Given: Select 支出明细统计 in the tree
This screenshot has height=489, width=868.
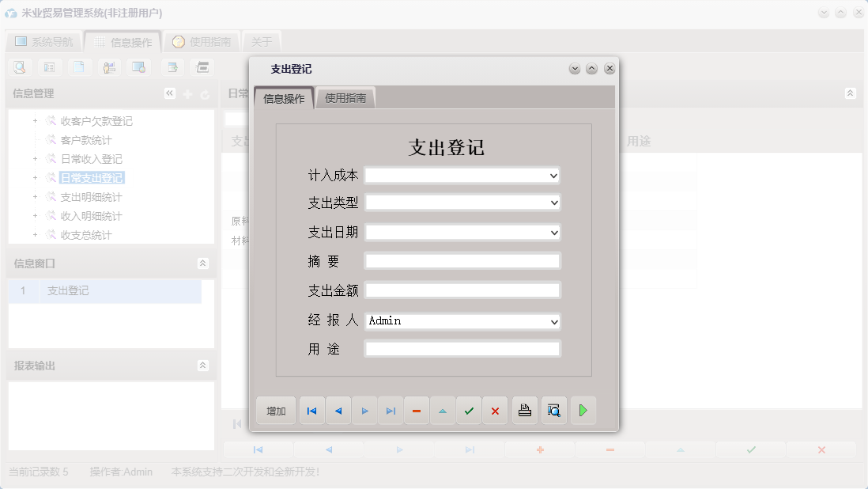Looking at the screenshot, I should [x=89, y=196].
